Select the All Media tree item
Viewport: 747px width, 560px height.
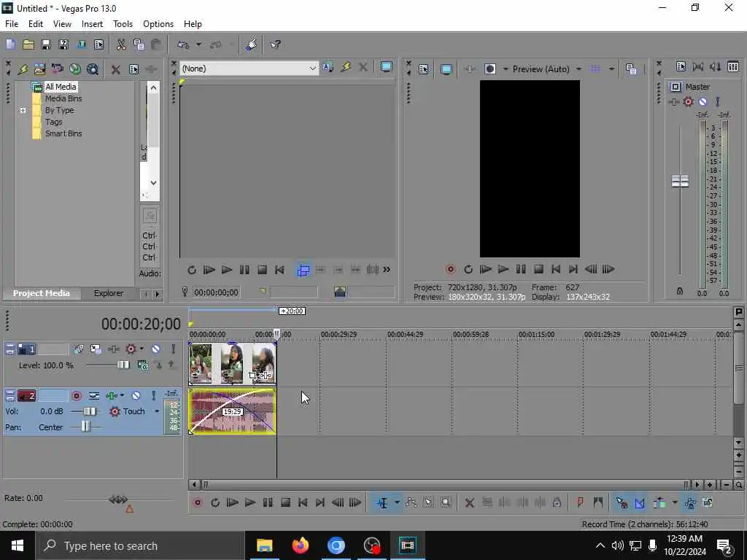(x=61, y=87)
